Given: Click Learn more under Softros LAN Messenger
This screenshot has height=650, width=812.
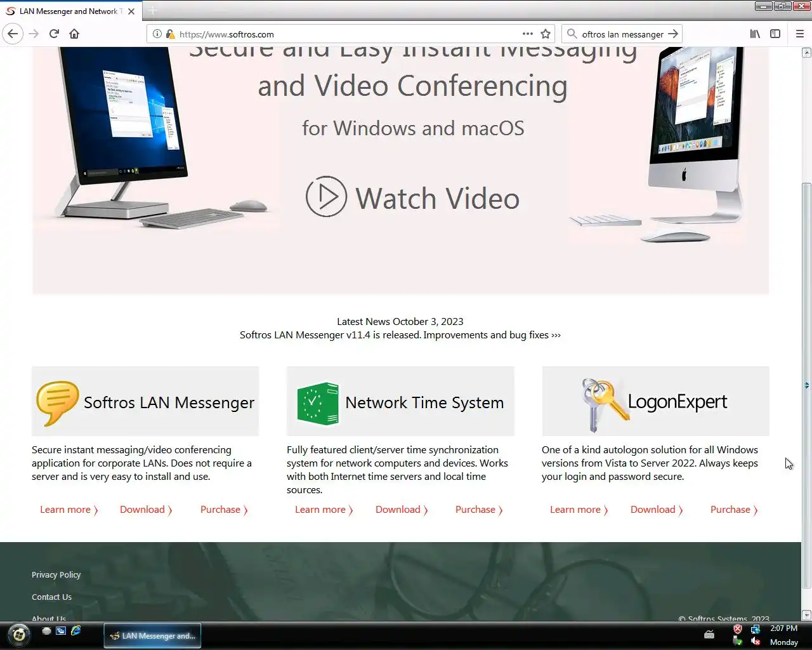Looking at the screenshot, I should (69, 510).
